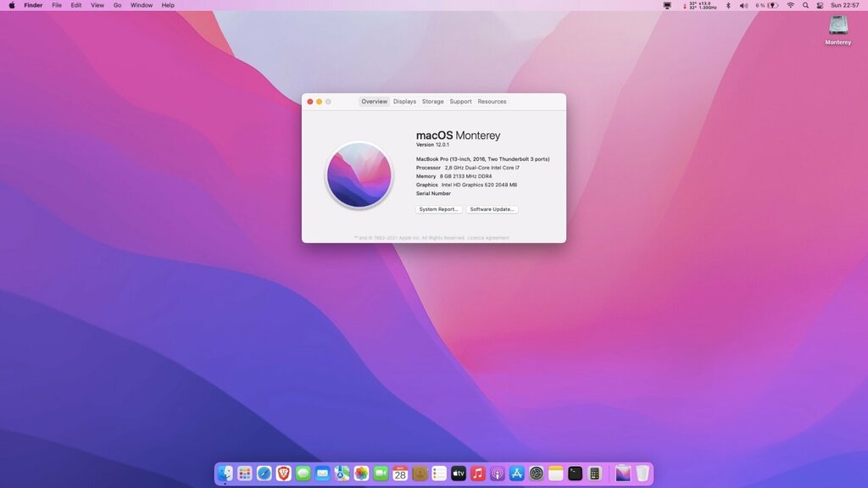
Task: Open Control Center in the menu bar
Action: [x=819, y=5]
